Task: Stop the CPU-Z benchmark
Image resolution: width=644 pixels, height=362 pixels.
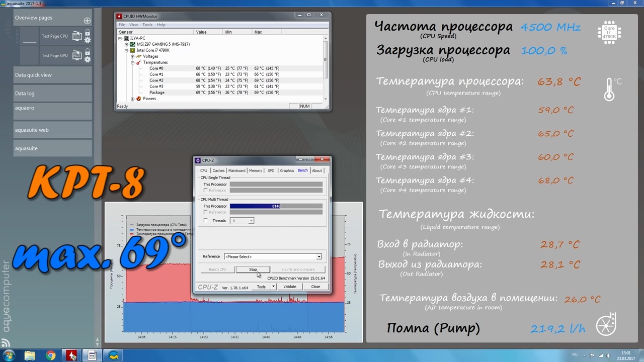Action: [253, 269]
